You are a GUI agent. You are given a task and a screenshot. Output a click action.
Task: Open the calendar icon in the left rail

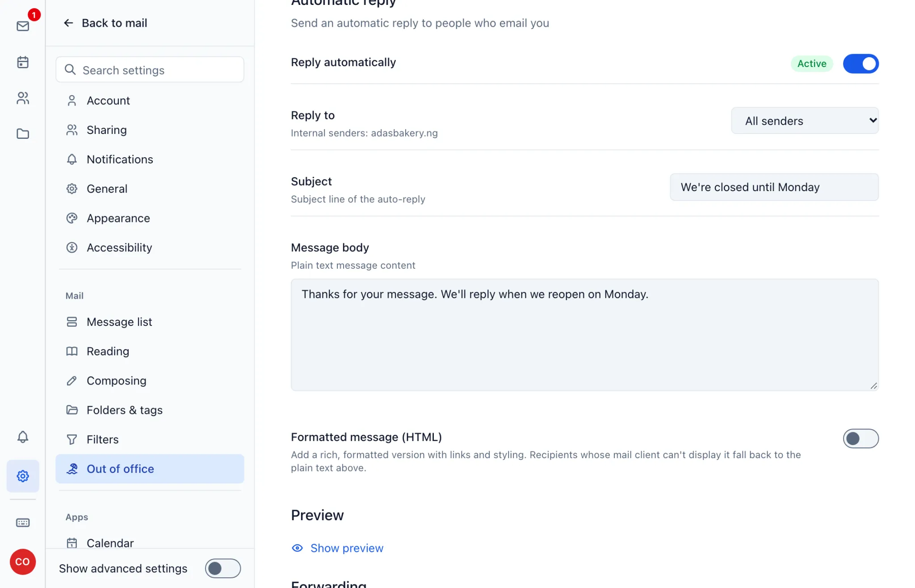click(23, 62)
